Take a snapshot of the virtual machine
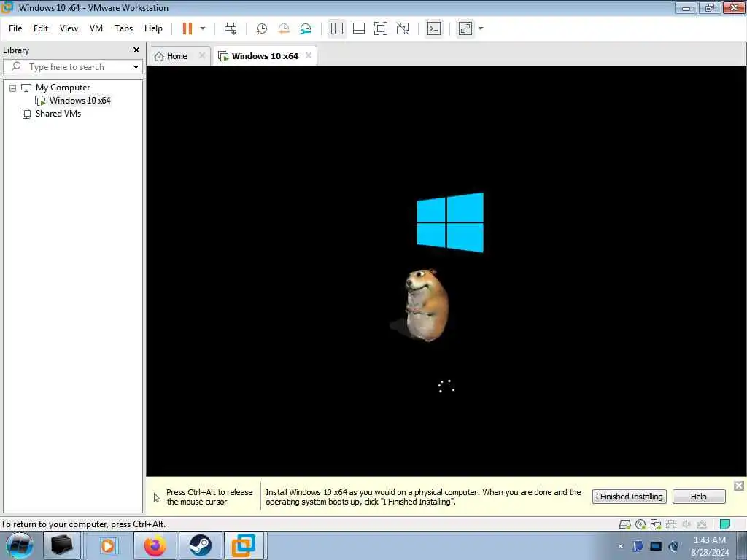The image size is (747, 560). (262, 28)
